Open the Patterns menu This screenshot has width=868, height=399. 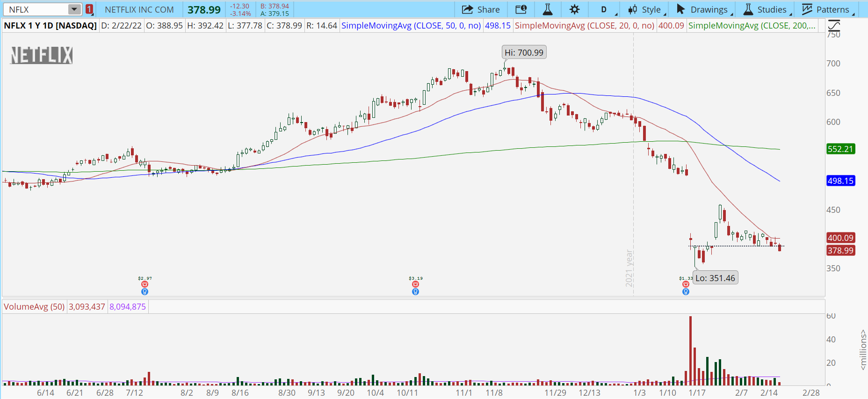point(827,9)
